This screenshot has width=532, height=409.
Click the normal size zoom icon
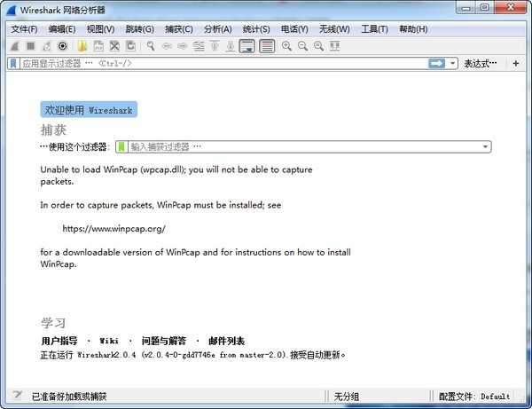point(318,46)
